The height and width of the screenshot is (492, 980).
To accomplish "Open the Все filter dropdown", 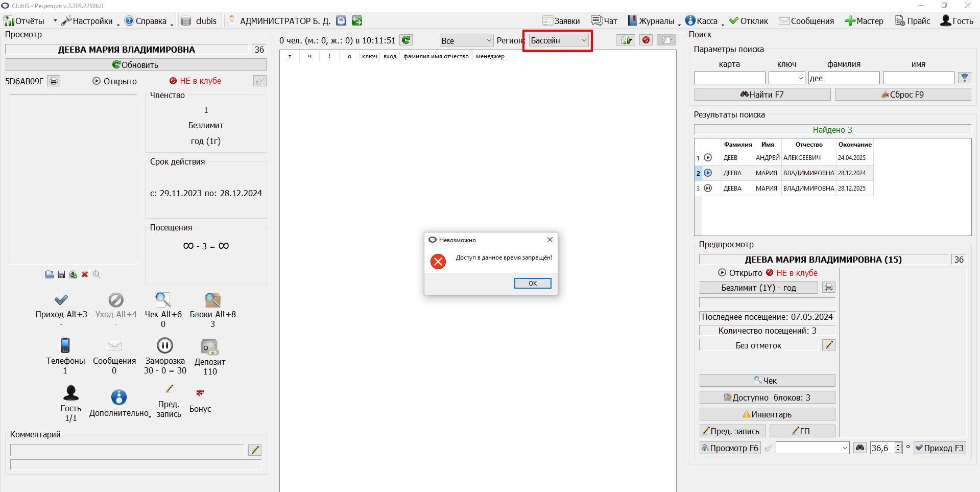I will point(467,40).
